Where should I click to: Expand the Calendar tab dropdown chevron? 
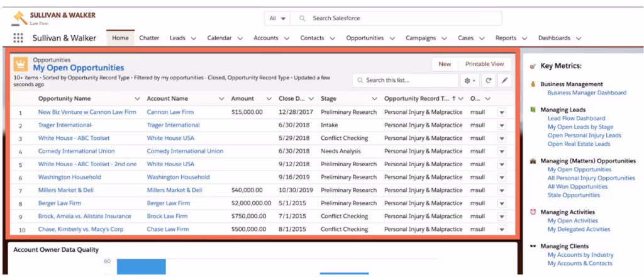[x=240, y=38]
